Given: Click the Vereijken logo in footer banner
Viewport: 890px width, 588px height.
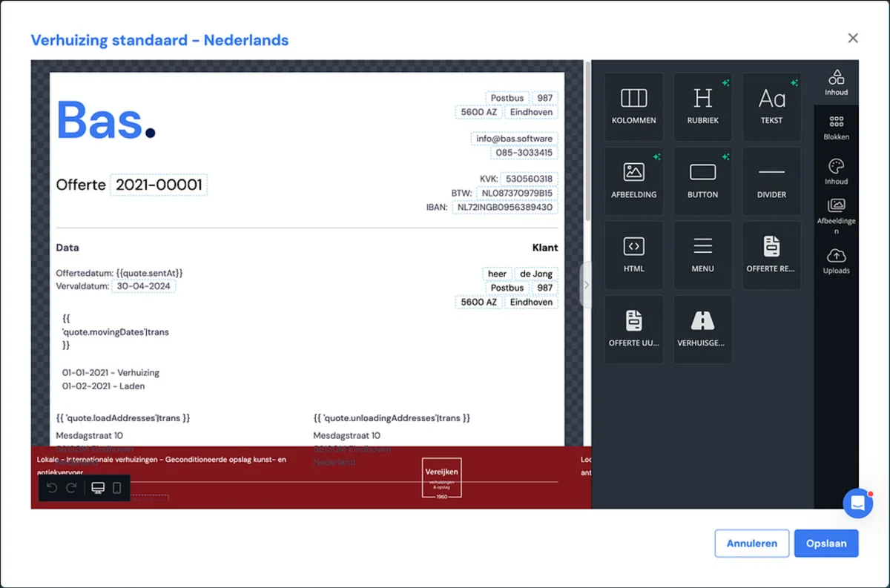Looking at the screenshot, I should point(442,478).
